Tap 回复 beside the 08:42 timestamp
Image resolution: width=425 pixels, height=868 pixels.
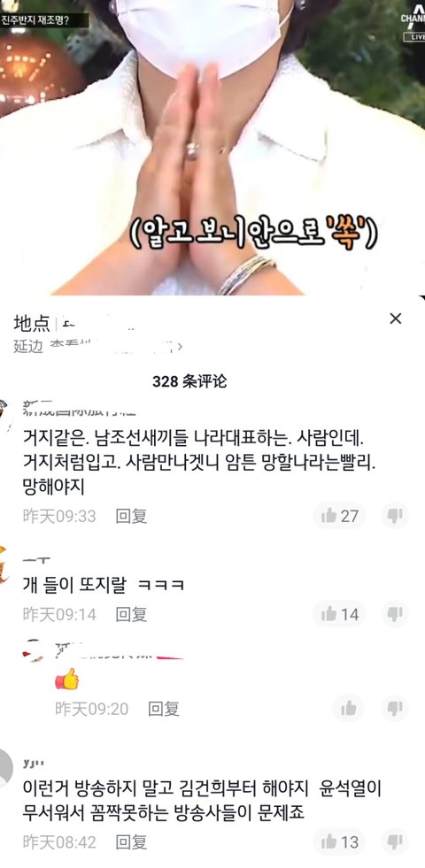131,842
